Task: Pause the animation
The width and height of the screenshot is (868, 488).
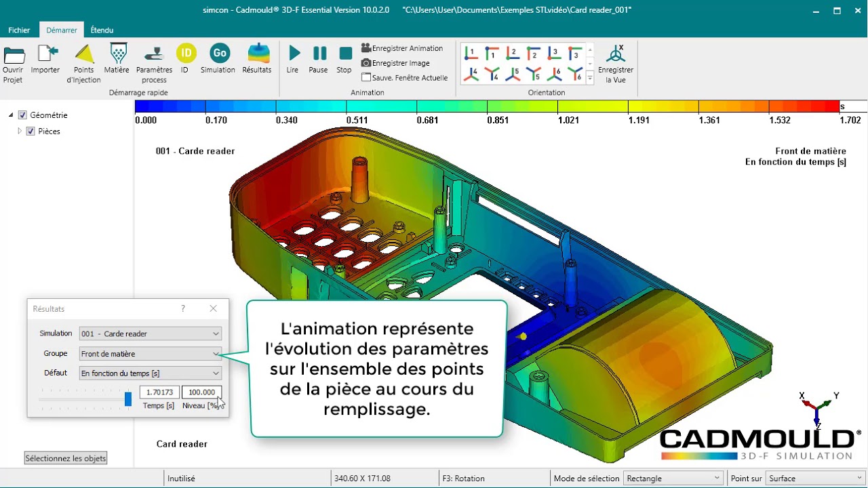Action: (x=319, y=53)
